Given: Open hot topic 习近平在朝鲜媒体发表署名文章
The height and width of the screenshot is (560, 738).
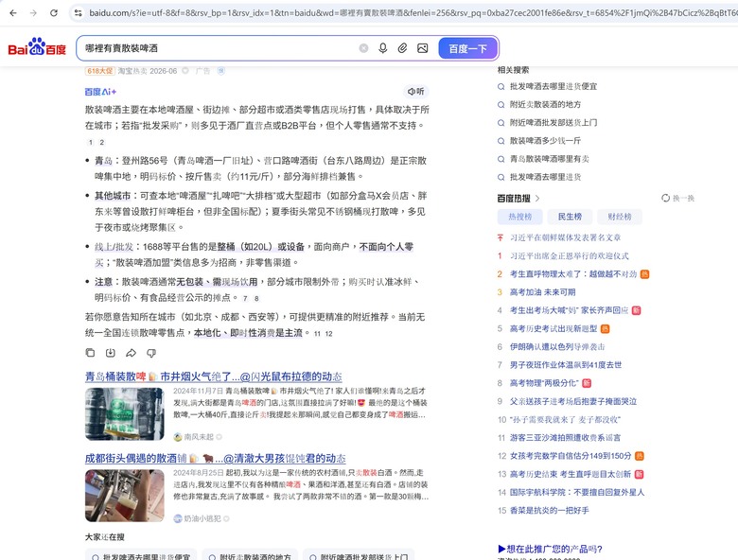Looking at the screenshot, I should point(565,237).
